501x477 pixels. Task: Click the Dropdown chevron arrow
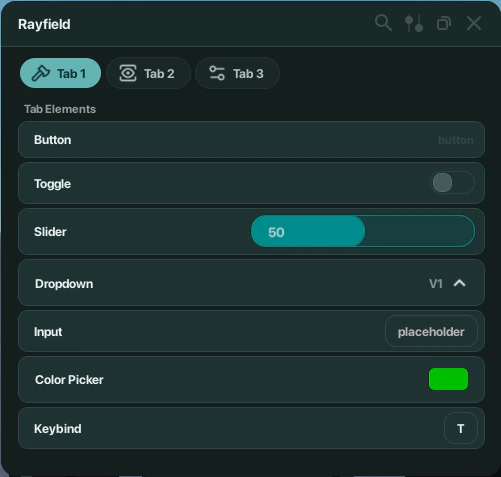tap(459, 283)
